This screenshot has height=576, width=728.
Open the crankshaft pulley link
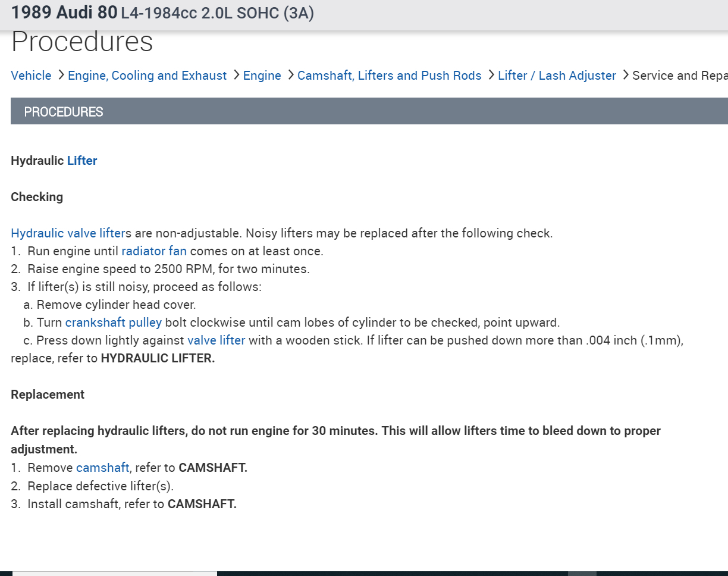(113, 323)
